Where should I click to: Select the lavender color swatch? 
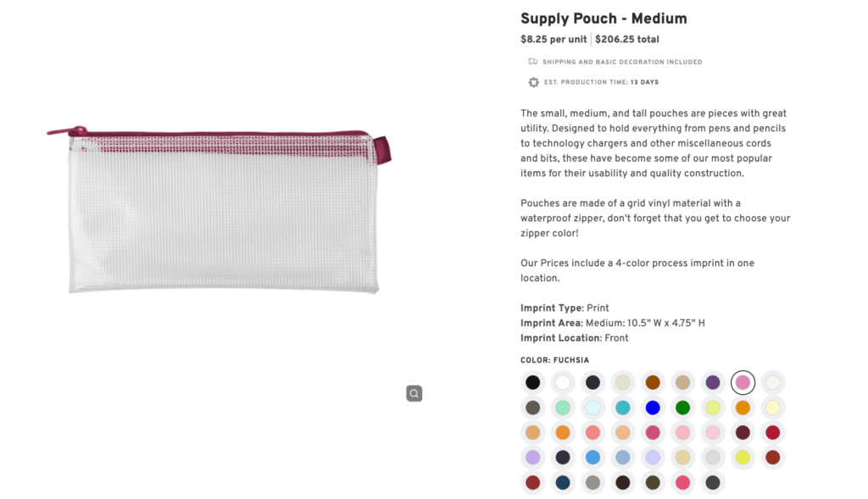(x=532, y=457)
